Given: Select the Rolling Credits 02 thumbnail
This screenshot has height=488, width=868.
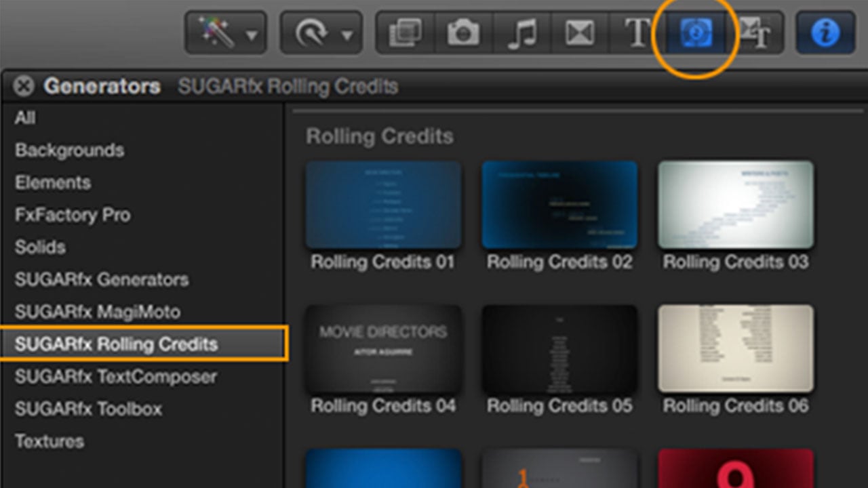Looking at the screenshot, I should coord(559,205).
